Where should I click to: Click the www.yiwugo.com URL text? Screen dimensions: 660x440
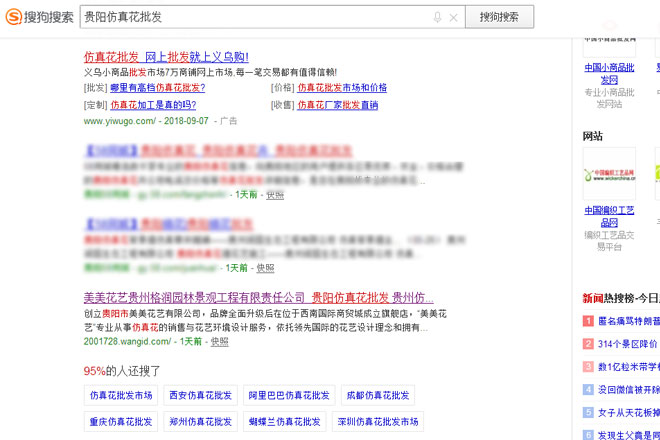(120, 121)
